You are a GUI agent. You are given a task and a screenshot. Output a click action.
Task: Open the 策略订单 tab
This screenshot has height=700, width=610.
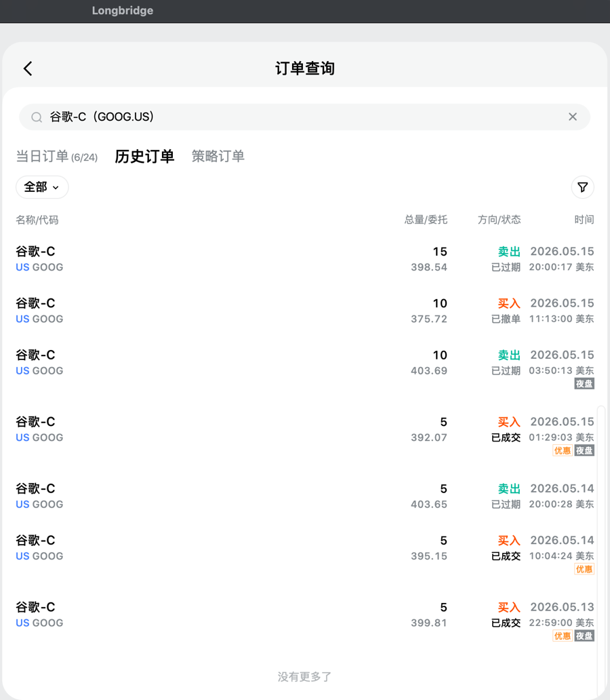[218, 156]
